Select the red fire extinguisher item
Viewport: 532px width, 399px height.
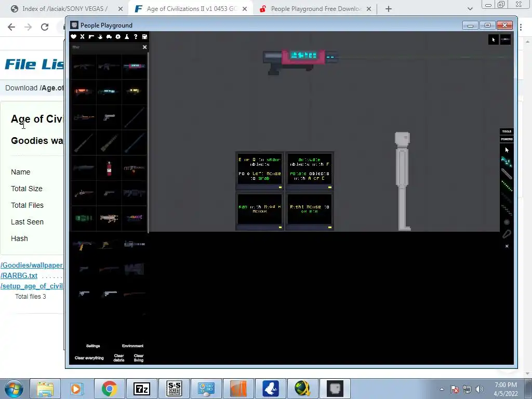109,168
